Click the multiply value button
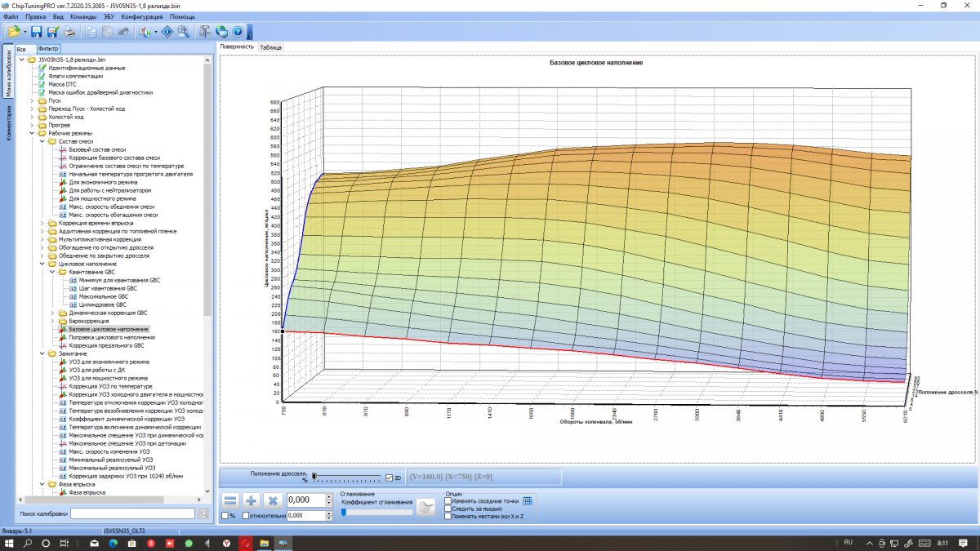Screen dimensions: 980x551 274,500
